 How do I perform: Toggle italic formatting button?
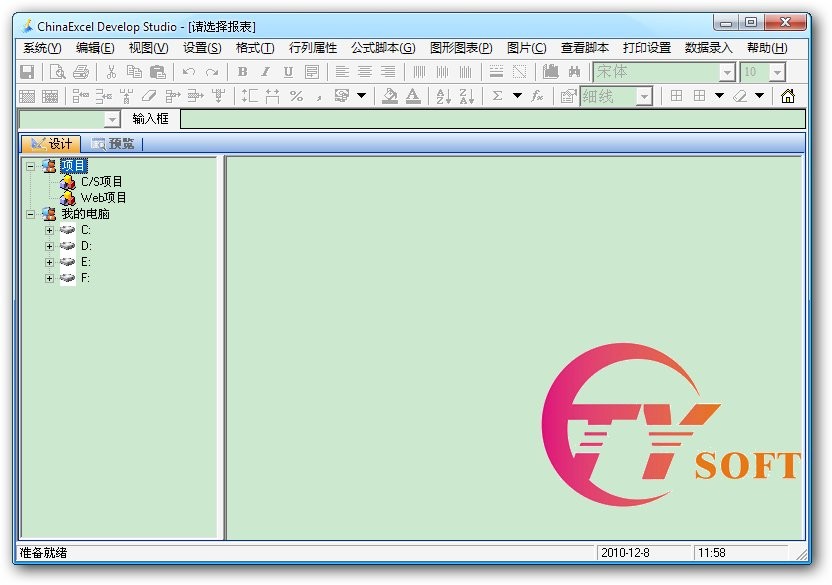coord(265,72)
